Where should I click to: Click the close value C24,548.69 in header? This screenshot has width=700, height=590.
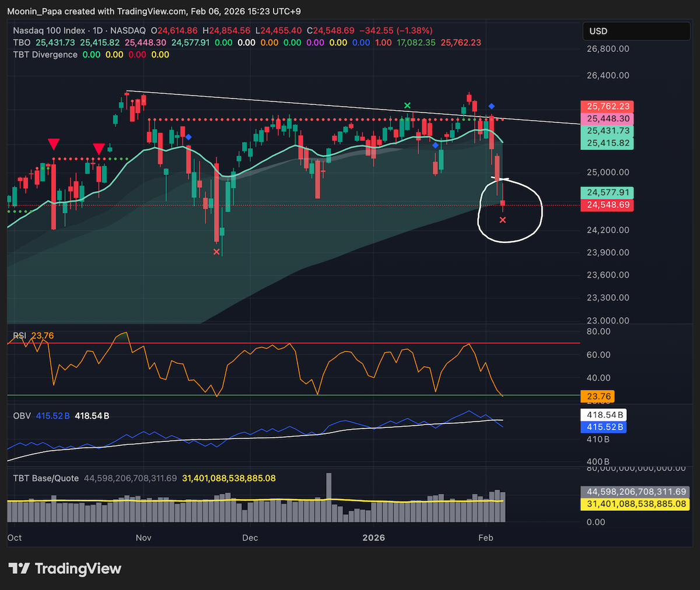point(331,30)
